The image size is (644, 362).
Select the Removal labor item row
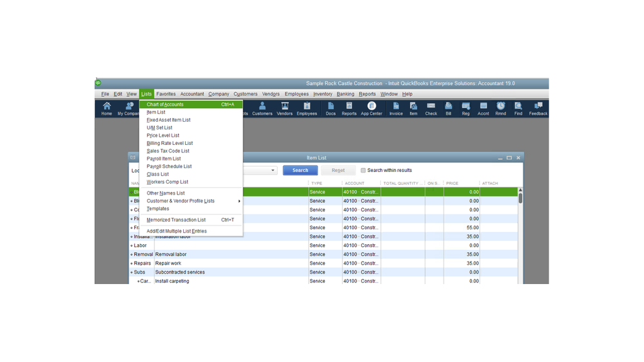pos(323,254)
